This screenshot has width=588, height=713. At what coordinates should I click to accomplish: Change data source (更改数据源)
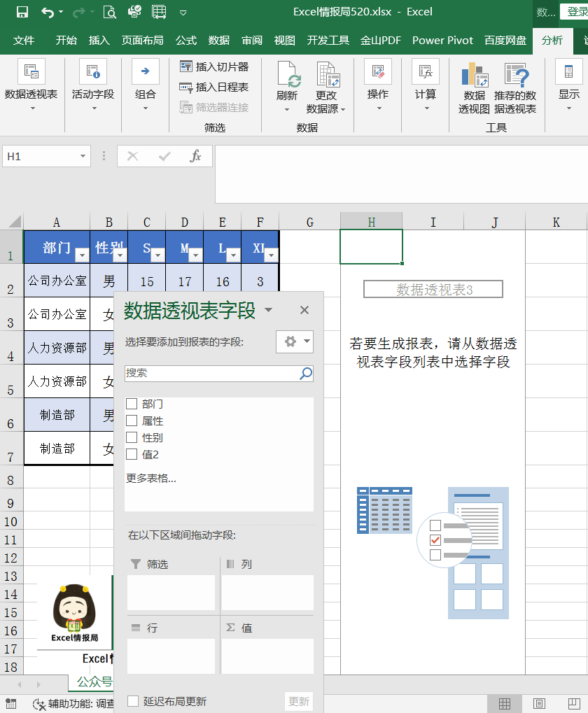coord(326,87)
